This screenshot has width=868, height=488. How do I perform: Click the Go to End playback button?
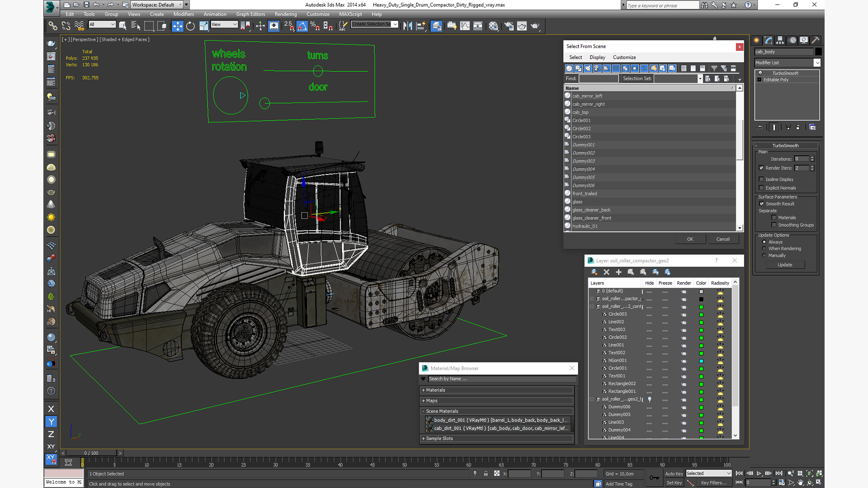coord(779,474)
